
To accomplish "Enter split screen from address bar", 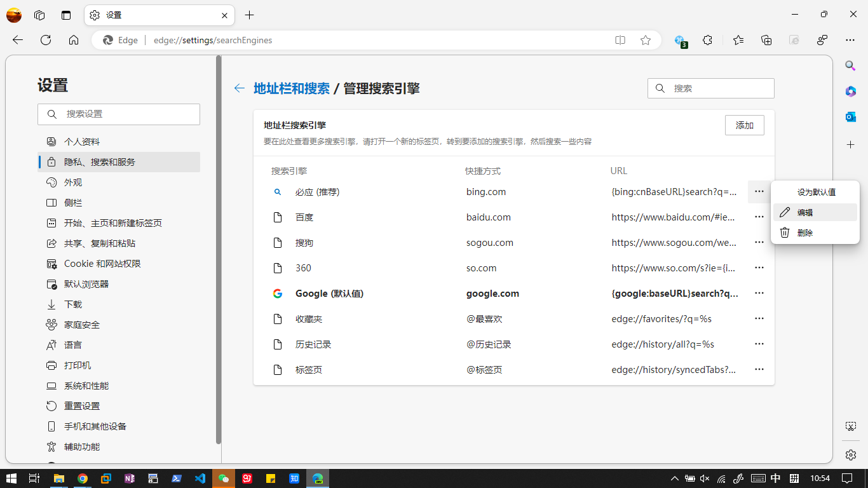I will click(x=620, y=40).
